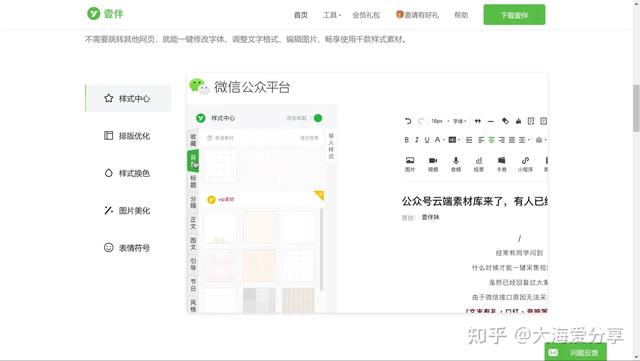Screen dimensions: 640x361
Task: Click the 问题反馈 feedback button
Action: tap(576, 352)
